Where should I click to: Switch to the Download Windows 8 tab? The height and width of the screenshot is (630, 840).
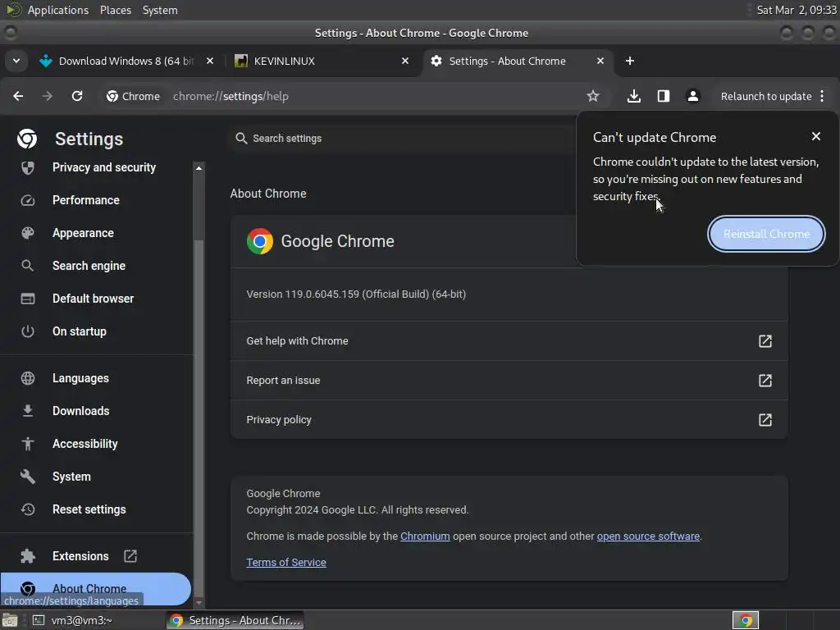[x=126, y=61]
